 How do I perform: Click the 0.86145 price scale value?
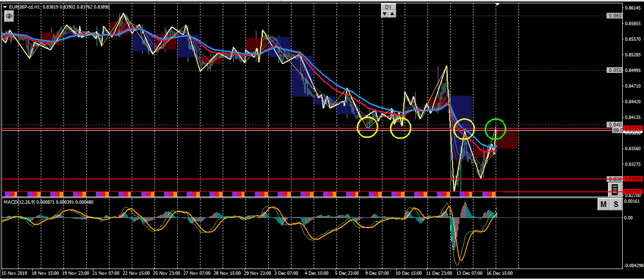(x=634, y=8)
